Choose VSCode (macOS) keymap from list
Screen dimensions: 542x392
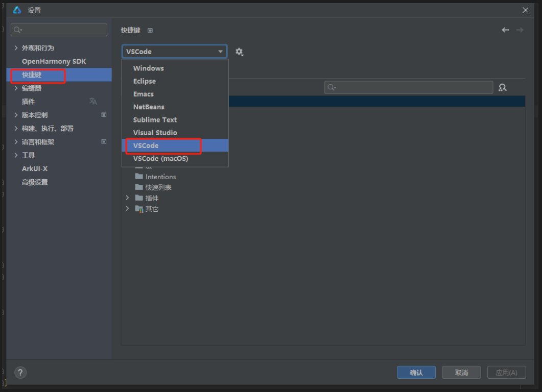[x=175, y=159]
